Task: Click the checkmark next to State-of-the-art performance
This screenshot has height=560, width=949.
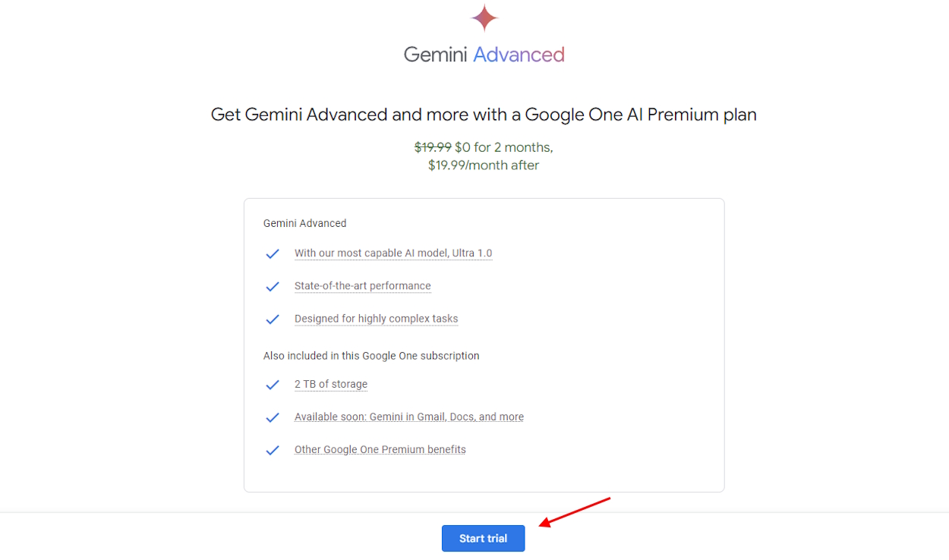Action: click(273, 286)
